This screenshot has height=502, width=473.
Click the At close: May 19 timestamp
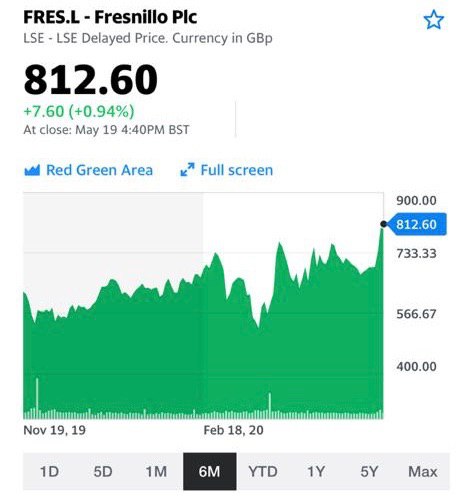click(106, 129)
